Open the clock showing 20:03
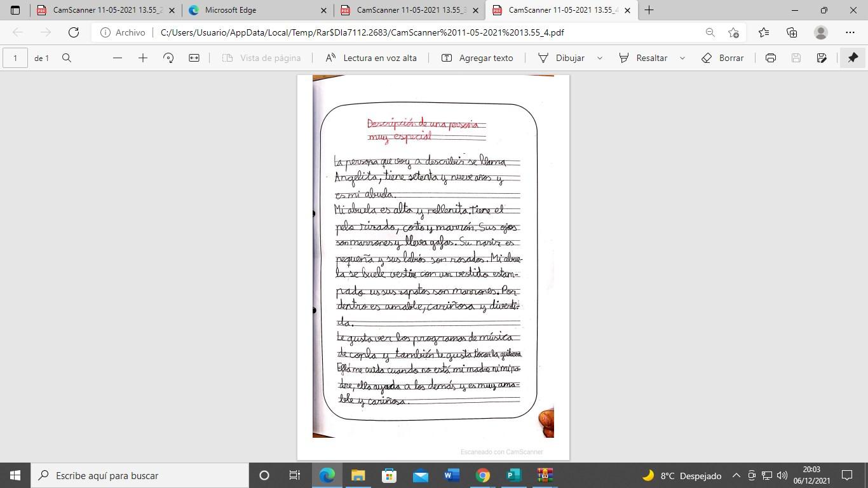 [811, 475]
